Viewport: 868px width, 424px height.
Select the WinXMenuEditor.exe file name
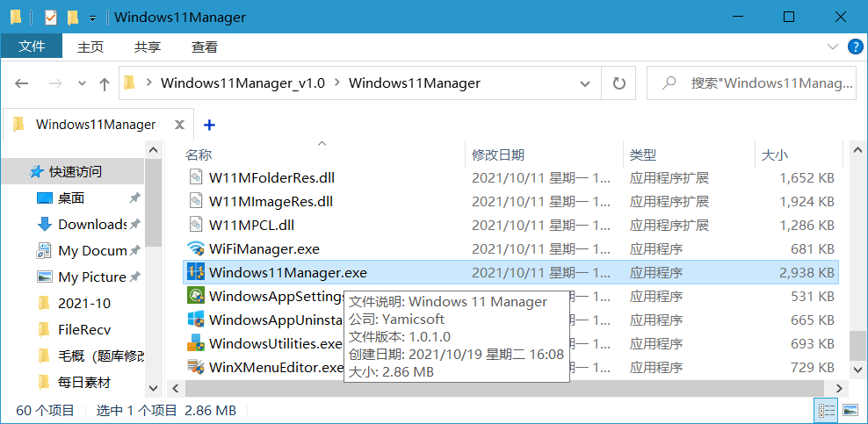[x=277, y=367]
